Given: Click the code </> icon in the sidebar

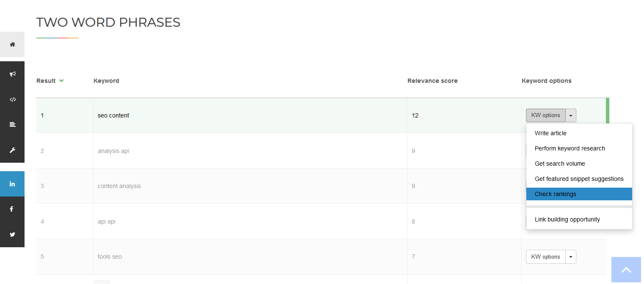Looking at the screenshot, I should (12, 99).
